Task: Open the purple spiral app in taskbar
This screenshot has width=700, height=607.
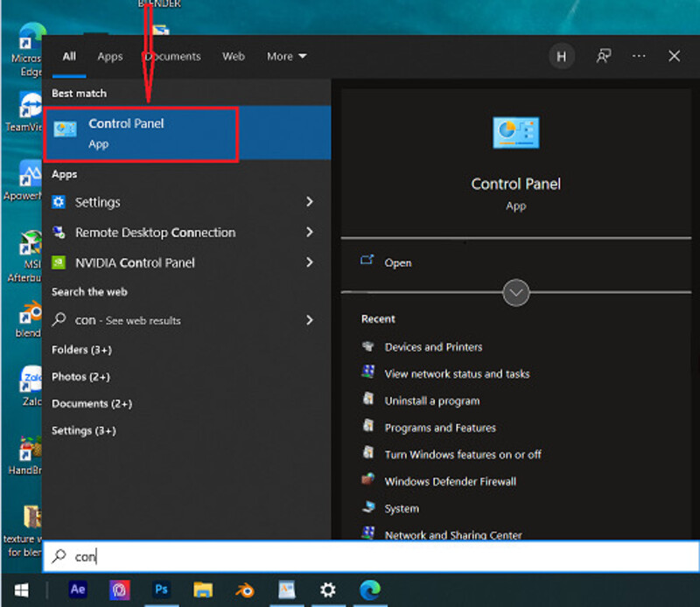Action: 120,590
